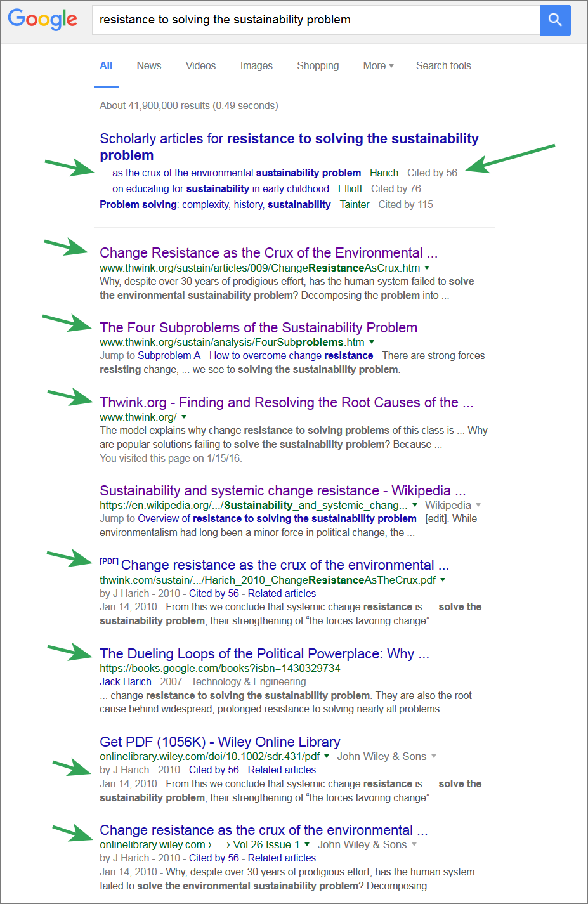This screenshot has height=904, width=588.
Task: Expand arrow next to www.thwink.org/ URL
Action: [x=184, y=417]
